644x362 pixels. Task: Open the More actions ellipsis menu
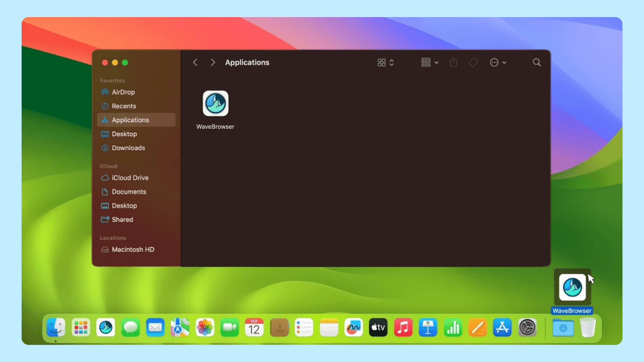pyautogui.click(x=498, y=62)
